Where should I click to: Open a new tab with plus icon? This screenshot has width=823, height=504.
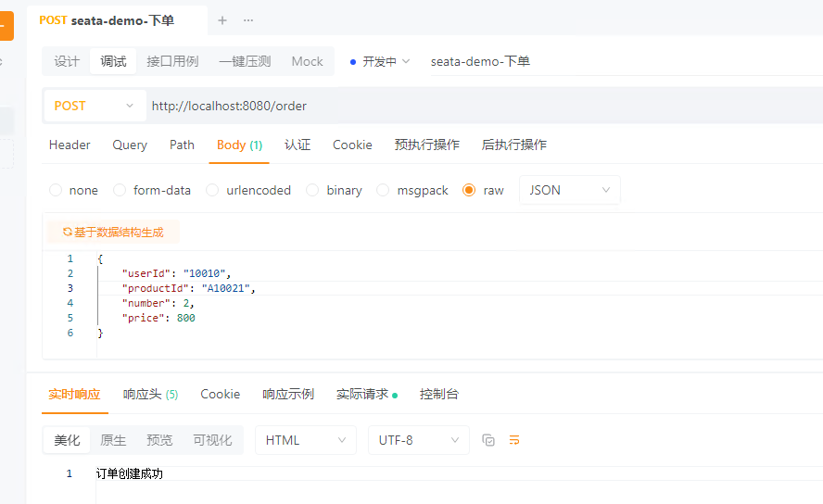(x=222, y=20)
